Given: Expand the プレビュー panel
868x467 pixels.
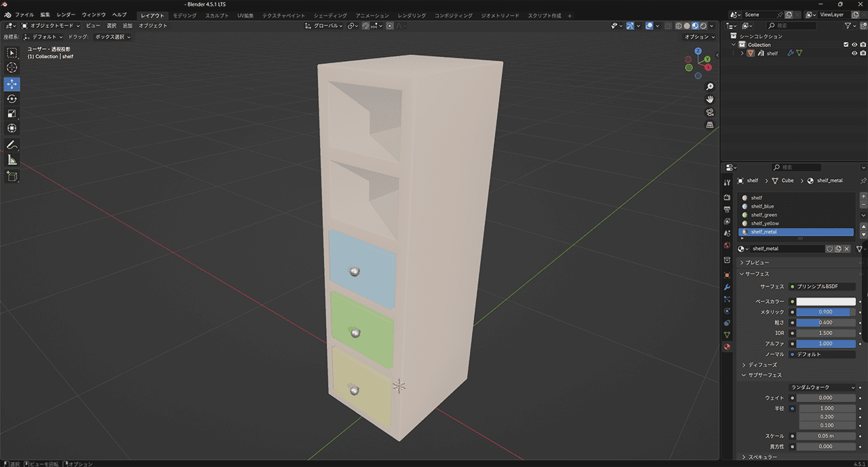Looking at the screenshot, I should 757,263.
